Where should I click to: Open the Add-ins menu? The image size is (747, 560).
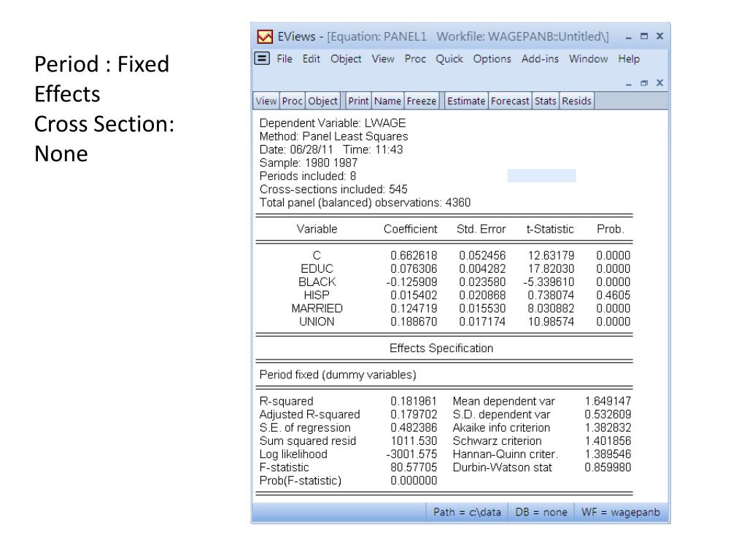[540, 59]
